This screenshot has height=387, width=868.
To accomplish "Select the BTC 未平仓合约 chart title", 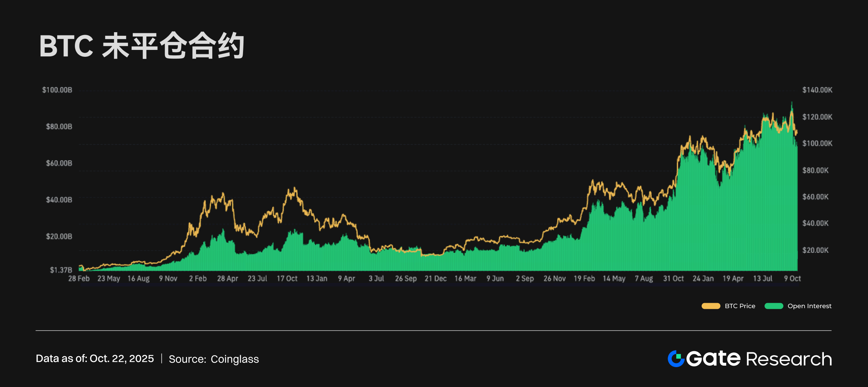I will pos(142,46).
